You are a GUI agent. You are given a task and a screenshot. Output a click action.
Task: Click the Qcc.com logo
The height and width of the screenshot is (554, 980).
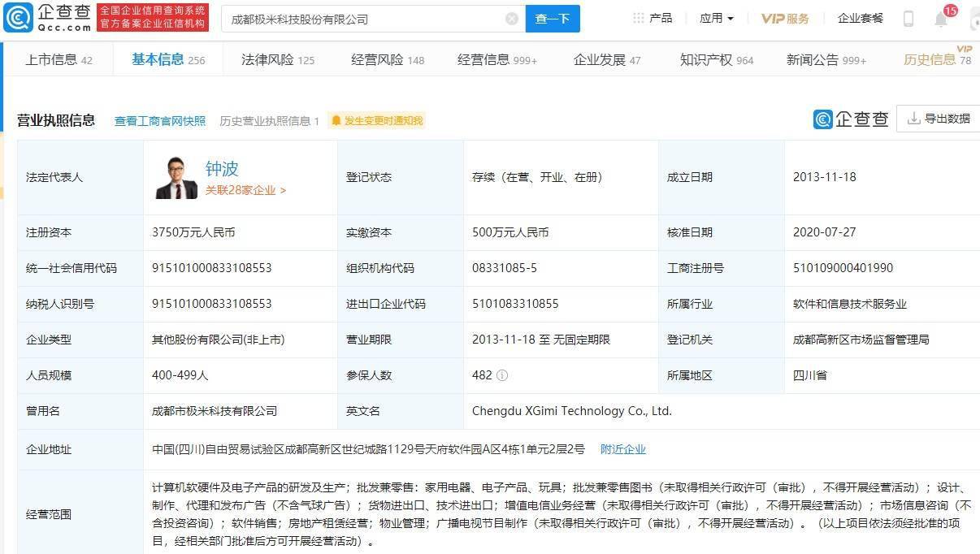(x=47, y=17)
